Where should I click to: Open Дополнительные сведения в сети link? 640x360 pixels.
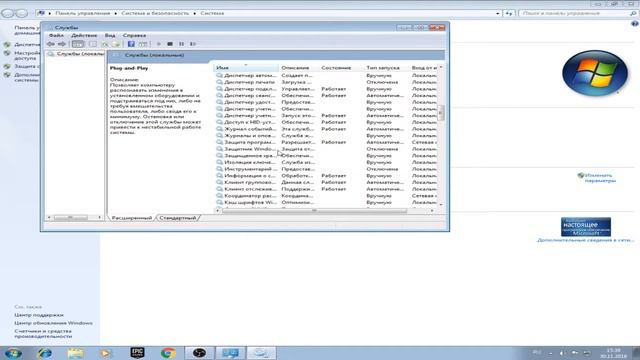(586, 240)
